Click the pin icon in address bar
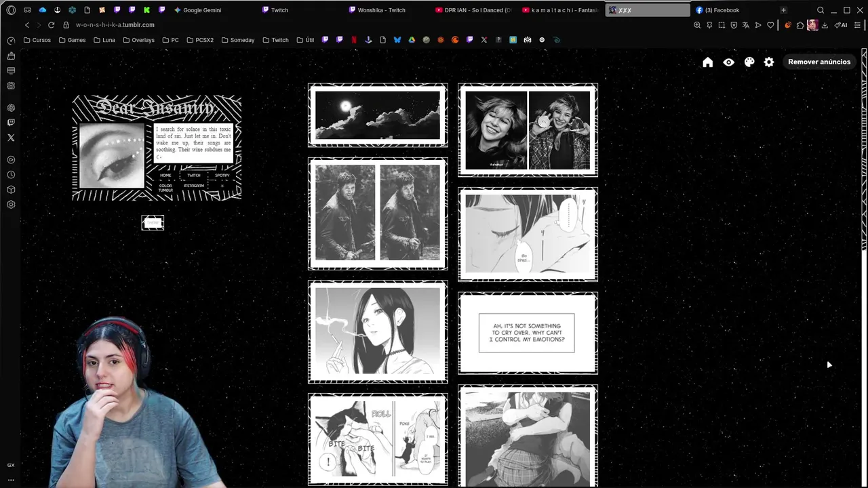This screenshot has width=868, height=488. [x=709, y=25]
